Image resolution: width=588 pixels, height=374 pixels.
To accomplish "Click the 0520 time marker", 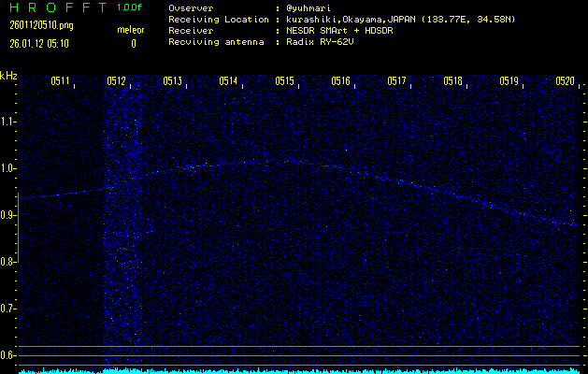I will pos(565,82).
